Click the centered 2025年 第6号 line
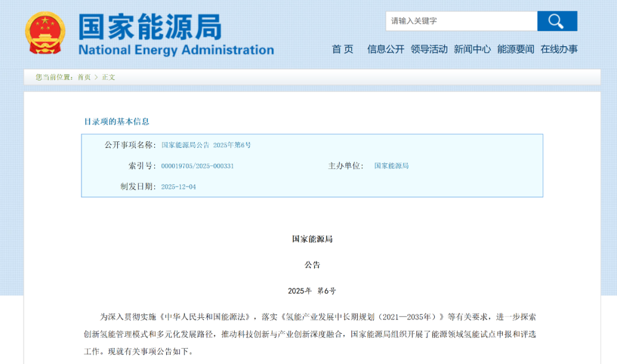Screen dimensions: 617x364 (312, 291)
